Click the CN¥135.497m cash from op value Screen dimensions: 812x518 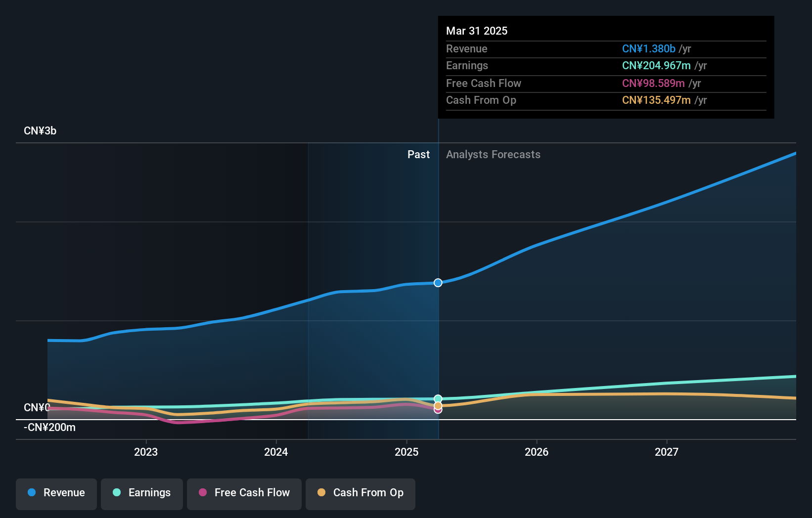(656, 100)
